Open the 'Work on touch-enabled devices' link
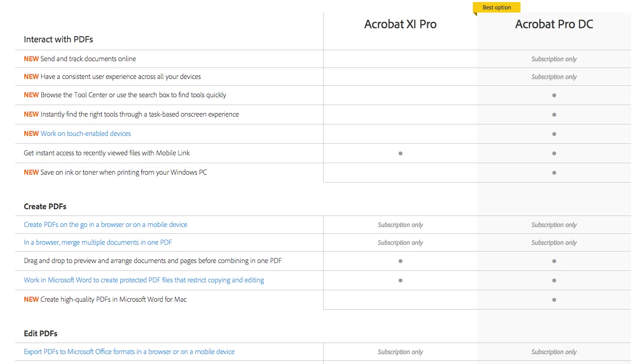The width and height of the screenshot is (642, 364). (x=85, y=133)
